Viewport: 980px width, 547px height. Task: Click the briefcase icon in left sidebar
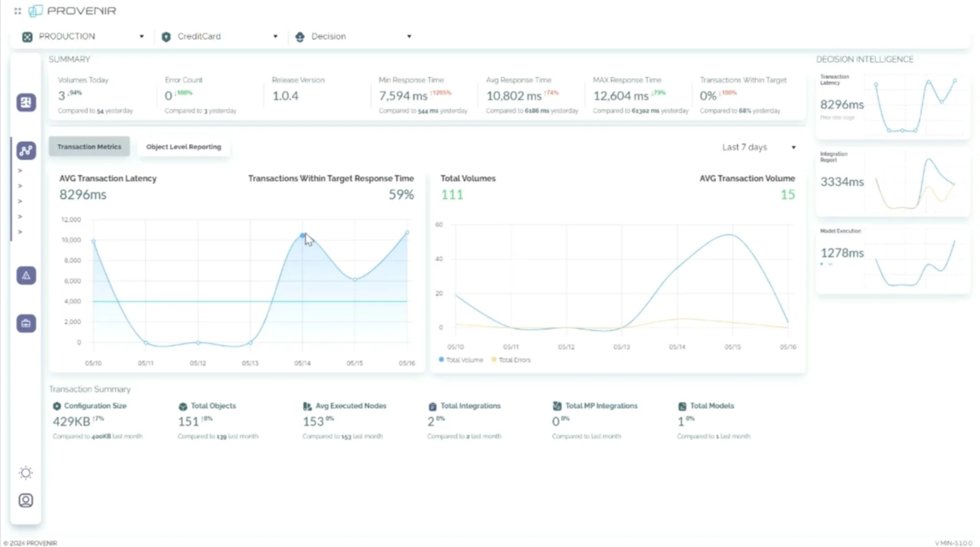tap(26, 324)
